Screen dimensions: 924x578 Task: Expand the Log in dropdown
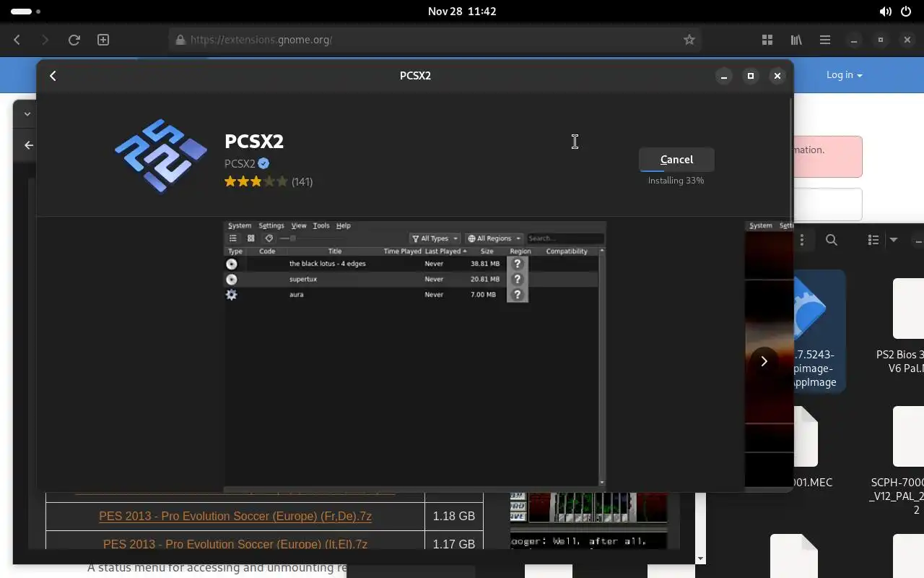pyautogui.click(x=844, y=75)
